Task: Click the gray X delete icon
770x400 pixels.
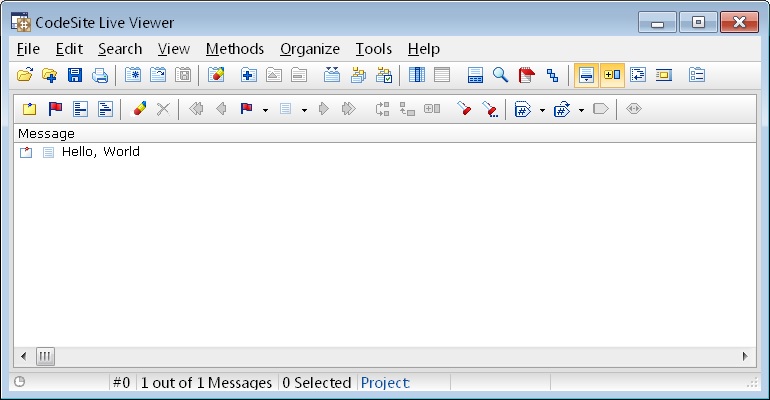Action: coord(163,109)
